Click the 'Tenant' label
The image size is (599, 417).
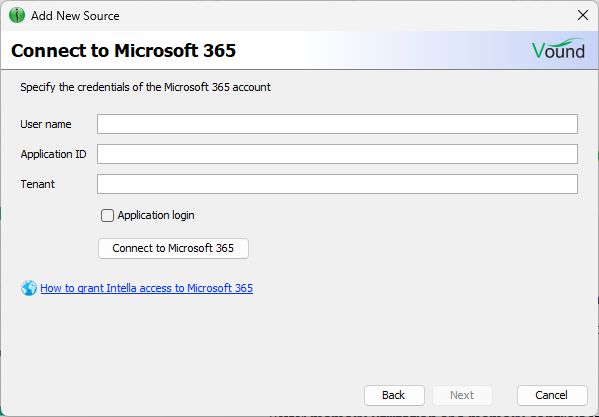37,184
